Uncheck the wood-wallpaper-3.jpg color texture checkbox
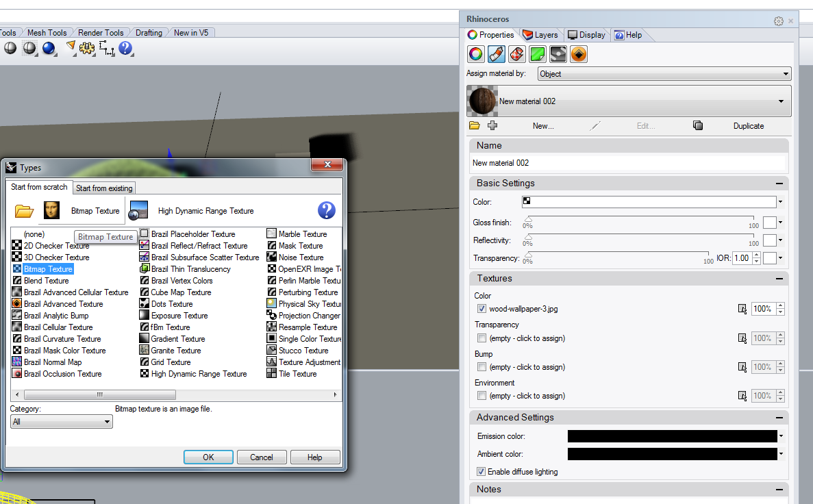 coord(481,309)
